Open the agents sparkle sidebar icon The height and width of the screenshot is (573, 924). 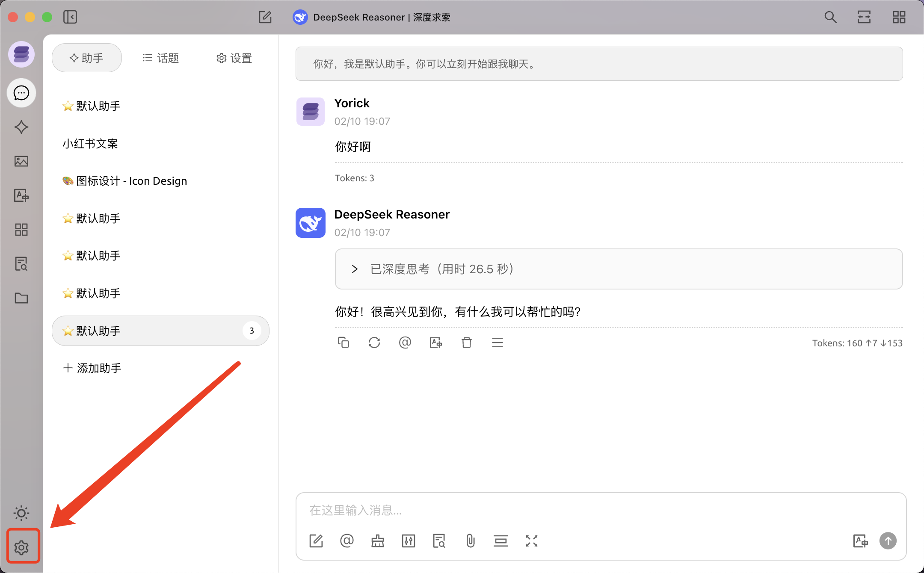[x=21, y=127]
